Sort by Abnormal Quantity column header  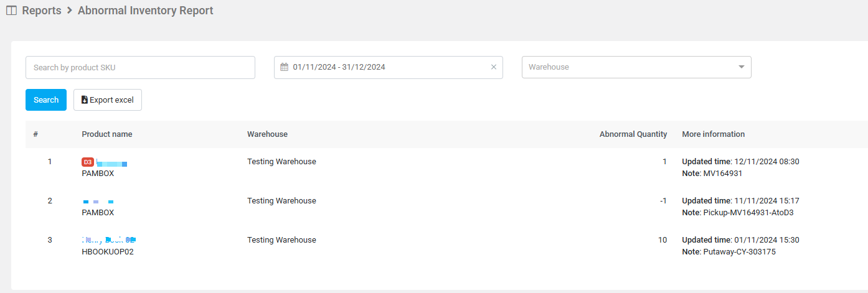tap(633, 134)
